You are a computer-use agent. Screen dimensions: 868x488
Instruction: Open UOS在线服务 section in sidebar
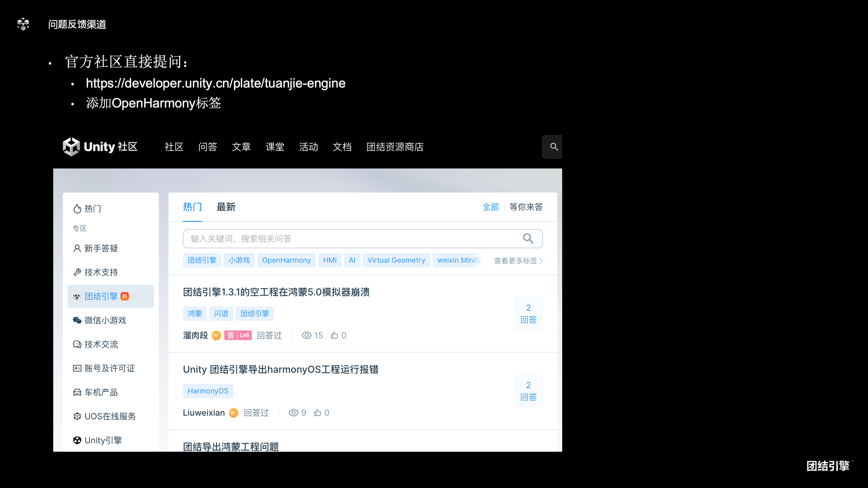[x=110, y=416]
